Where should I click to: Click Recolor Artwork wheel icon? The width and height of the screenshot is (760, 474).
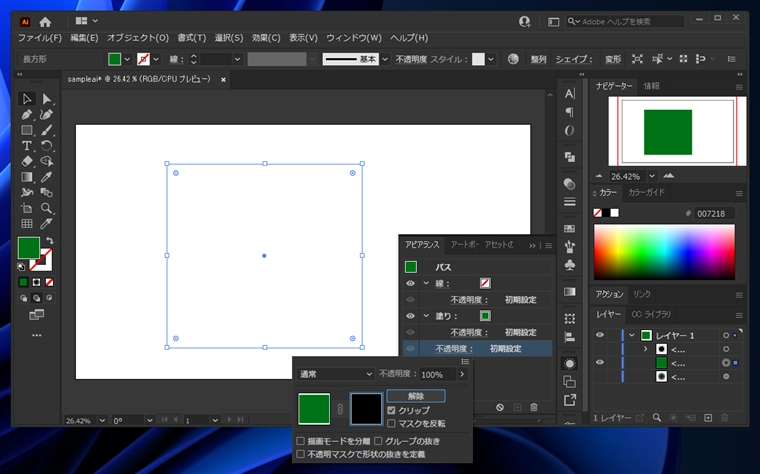pyautogui.click(x=513, y=59)
